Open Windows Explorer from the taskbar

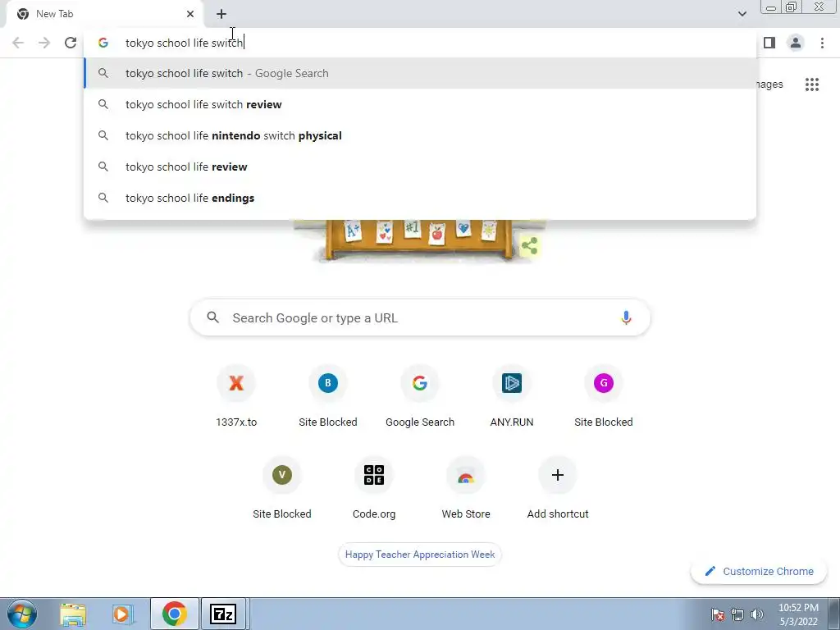(73, 614)
